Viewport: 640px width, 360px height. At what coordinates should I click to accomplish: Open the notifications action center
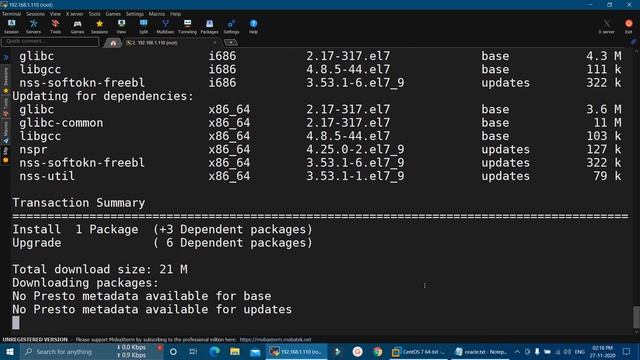pos(627,351)
